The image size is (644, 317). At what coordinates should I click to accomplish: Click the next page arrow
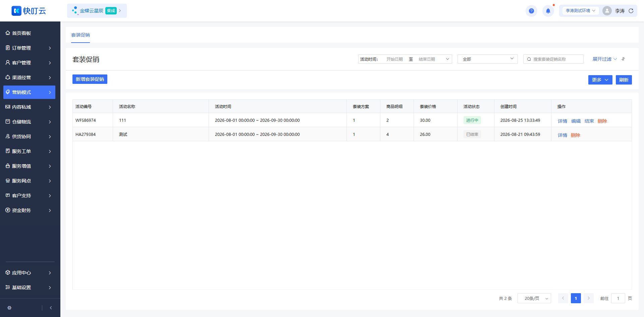(x=589, y=298)
